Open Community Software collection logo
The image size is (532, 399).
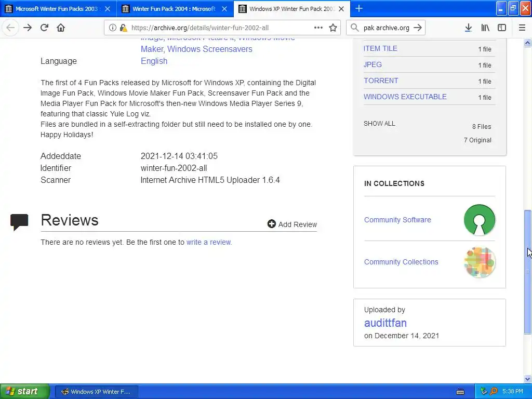click(x=480, y=220)
